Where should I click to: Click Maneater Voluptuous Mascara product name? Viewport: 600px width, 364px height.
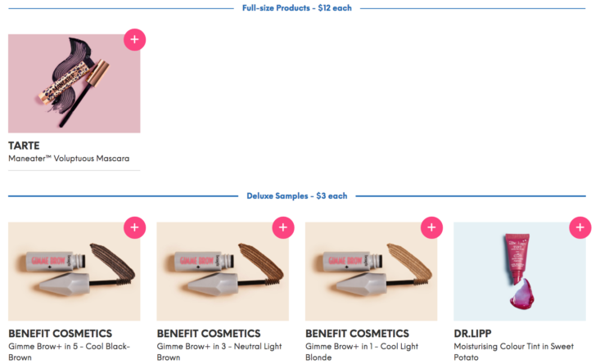point(69,159)
